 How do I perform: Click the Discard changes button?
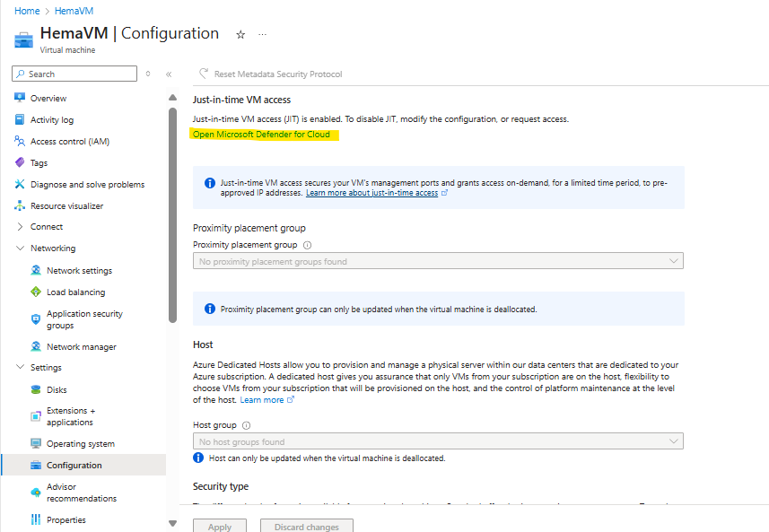coord(307,526)
